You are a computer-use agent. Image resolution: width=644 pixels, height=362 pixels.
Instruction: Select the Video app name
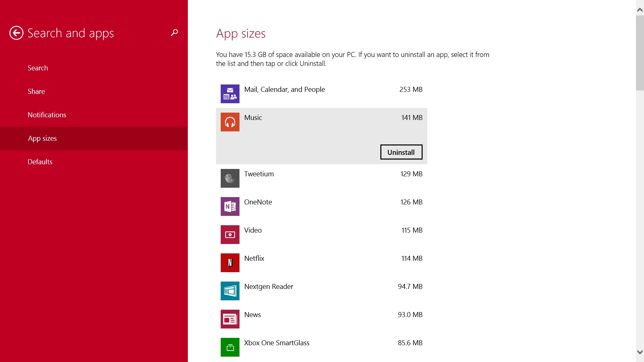point(253,230)
